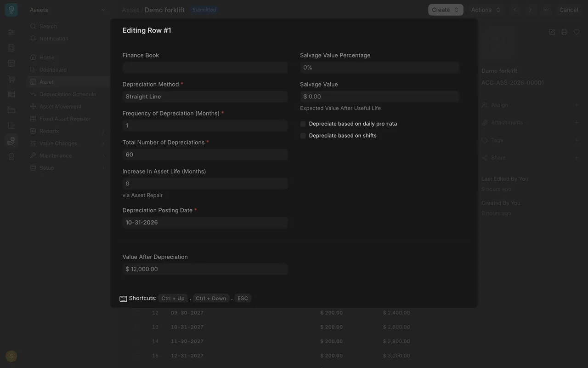Click the plus icon beside Assign
588x368 pixels.
[577, 105]
